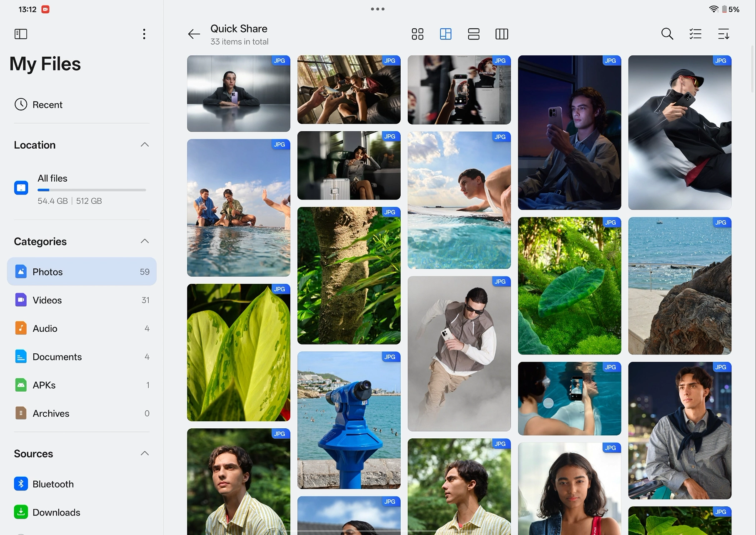Click the Wi-Fi status icon
The width and height of the screenshot is (756, 535).
pos(714,9)
